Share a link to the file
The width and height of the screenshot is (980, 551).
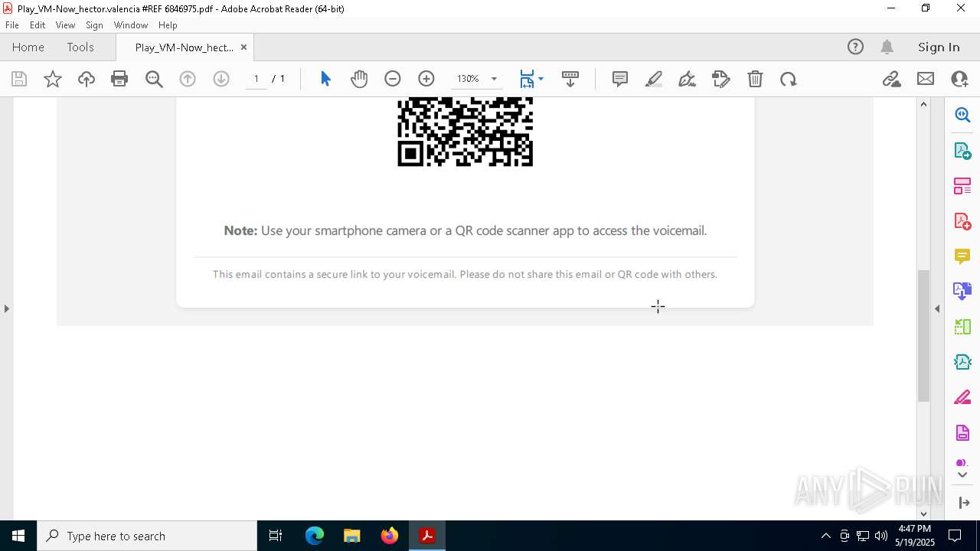[x=892, y=79]
